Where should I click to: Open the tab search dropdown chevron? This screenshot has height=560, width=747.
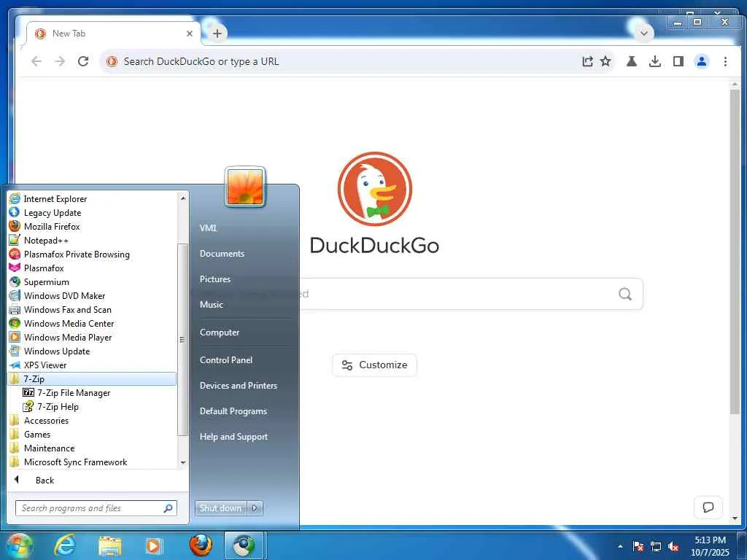click(x=644, y=34)
